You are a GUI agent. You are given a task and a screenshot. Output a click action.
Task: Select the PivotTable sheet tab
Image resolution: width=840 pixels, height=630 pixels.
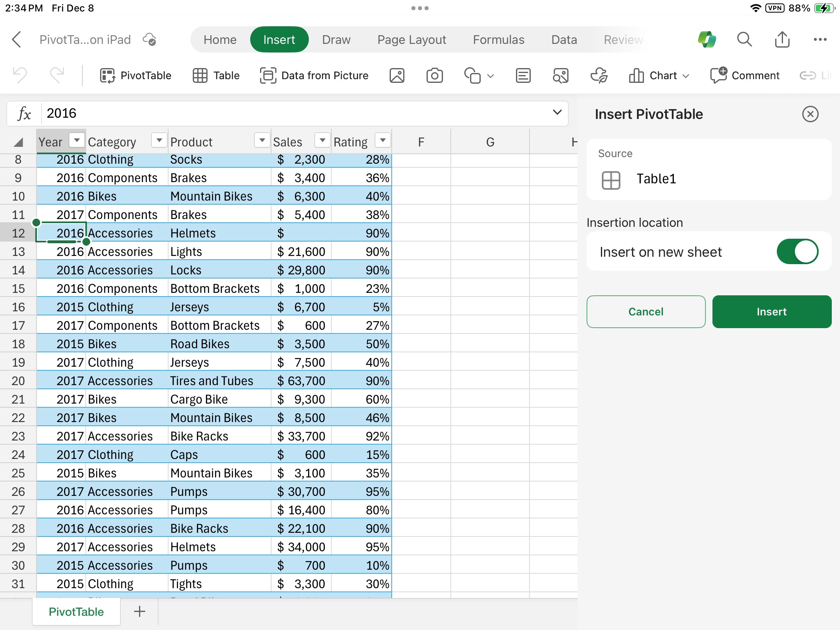pos(75,612)
